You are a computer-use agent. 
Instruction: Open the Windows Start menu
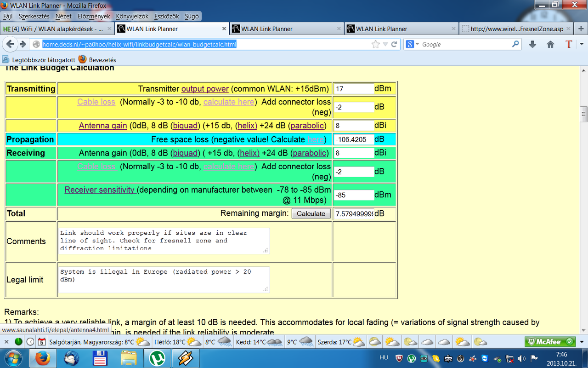point(12,358)
